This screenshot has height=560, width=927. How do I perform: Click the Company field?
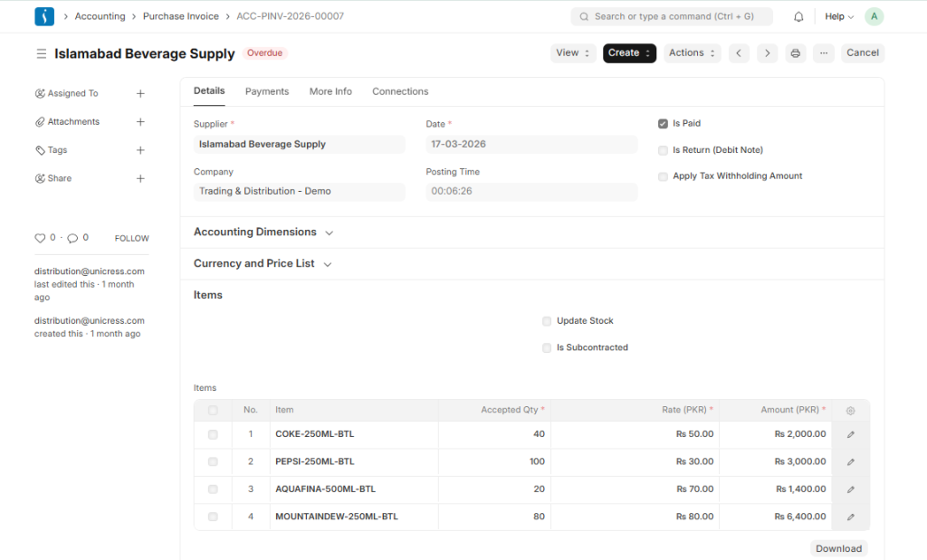pos(299,192)
